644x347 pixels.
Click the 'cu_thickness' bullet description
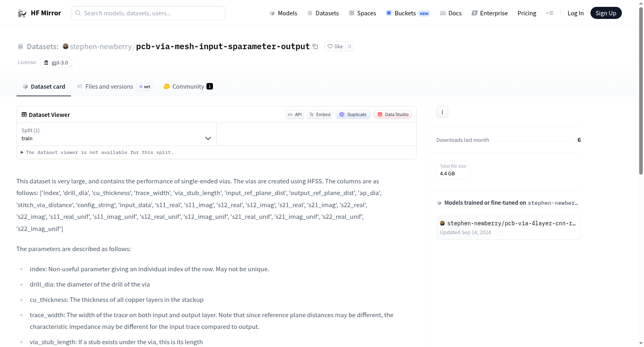tap(117, 300)
